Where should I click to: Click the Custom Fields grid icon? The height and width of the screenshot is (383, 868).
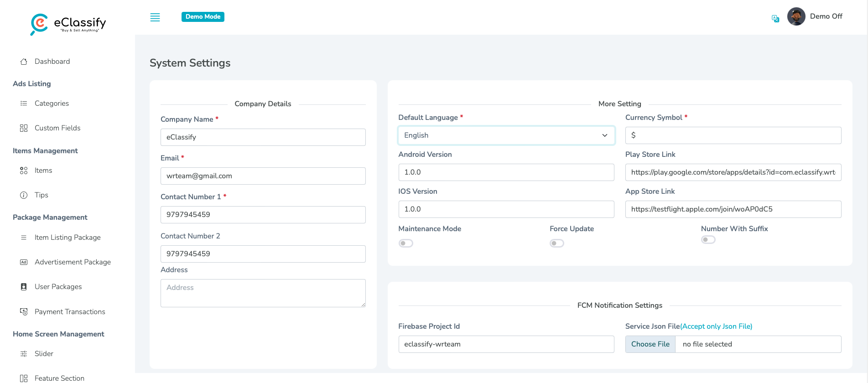24,128
